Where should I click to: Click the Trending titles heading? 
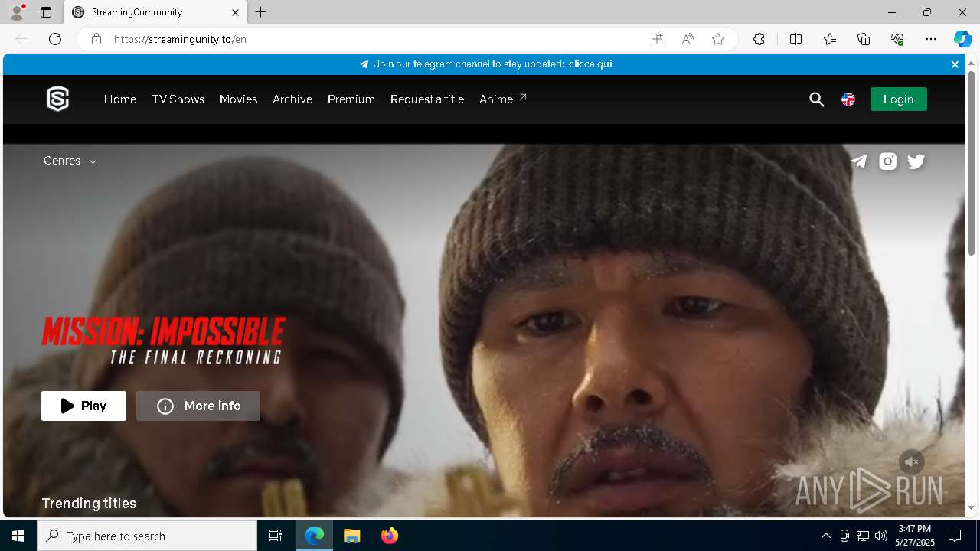click(89, 504)
